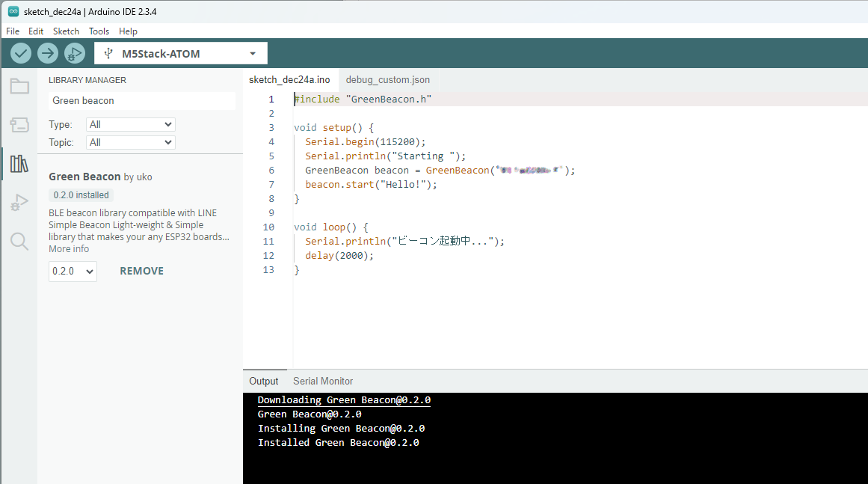Open the Help menu
Viewport: 868px width, 484px height.
point(128,31)
